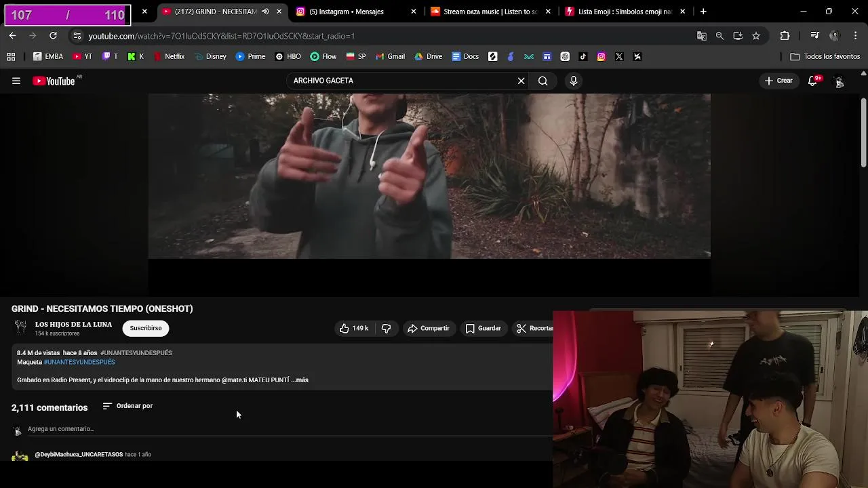The width and height of the screenshot is (868, 488).
Task: Click the Recortar clip button
Action: click(x=534, y=328)
